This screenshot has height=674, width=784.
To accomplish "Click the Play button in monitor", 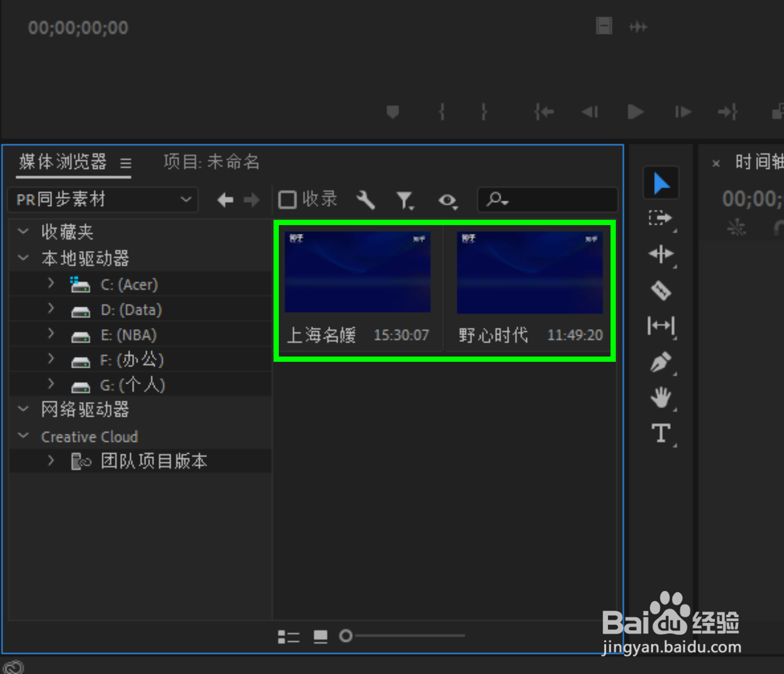I will pyautogui.click(x=635, y=112).
